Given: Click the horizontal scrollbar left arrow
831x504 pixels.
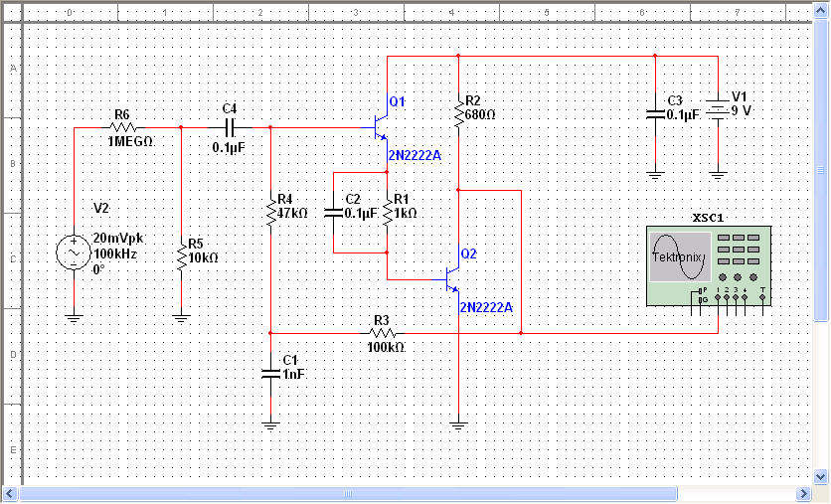Looking at the screenshot, I should point(10,494).
